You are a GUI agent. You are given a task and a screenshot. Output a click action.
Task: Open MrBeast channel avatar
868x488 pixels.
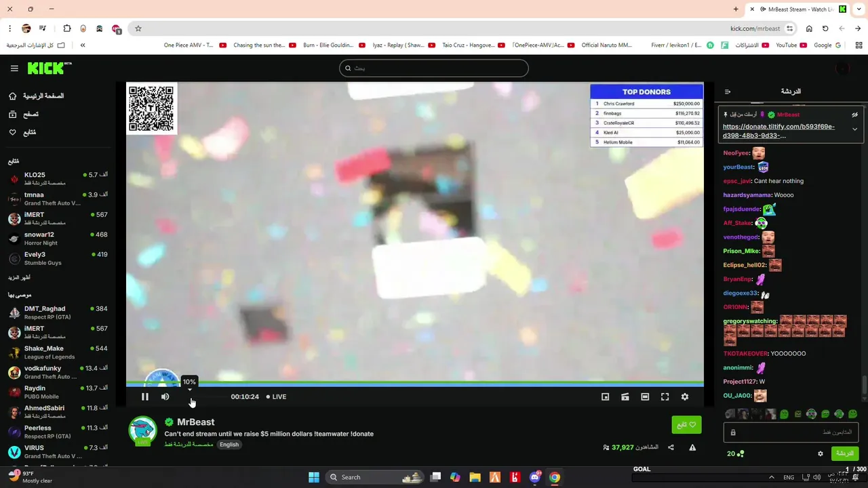point(142,432)
